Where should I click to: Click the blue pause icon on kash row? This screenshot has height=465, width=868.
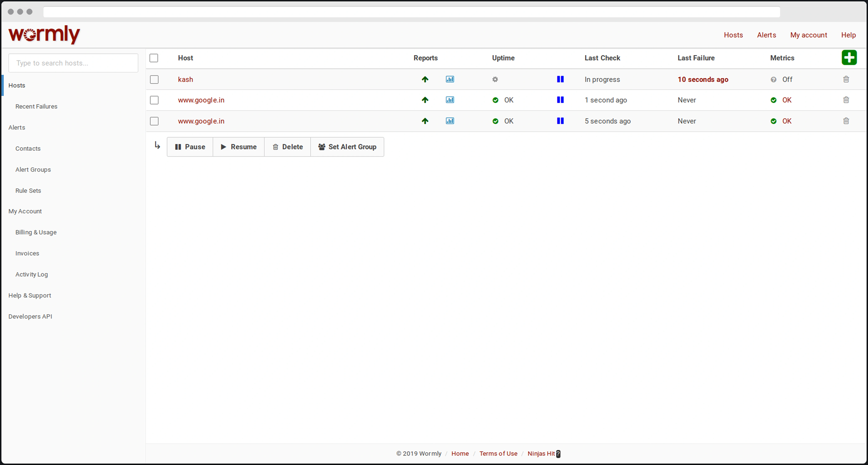(x=560, y=79)
